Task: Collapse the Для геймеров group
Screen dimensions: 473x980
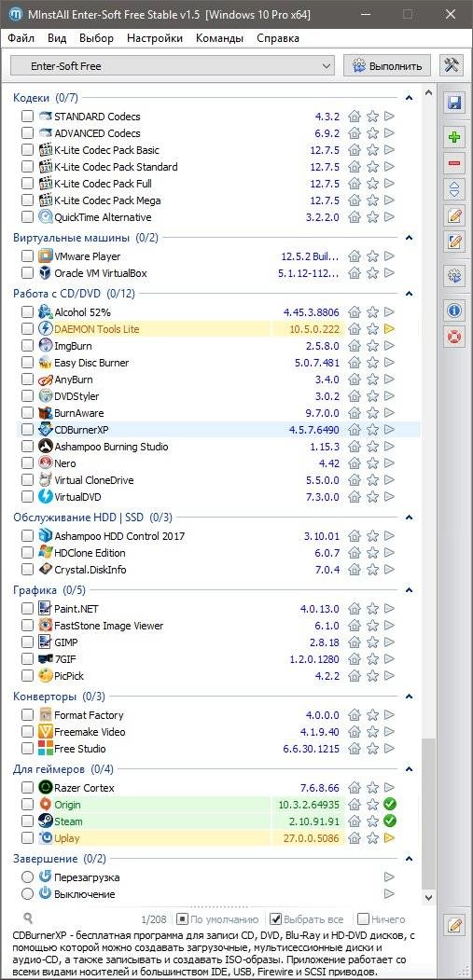Action: [x=410, y=768]
